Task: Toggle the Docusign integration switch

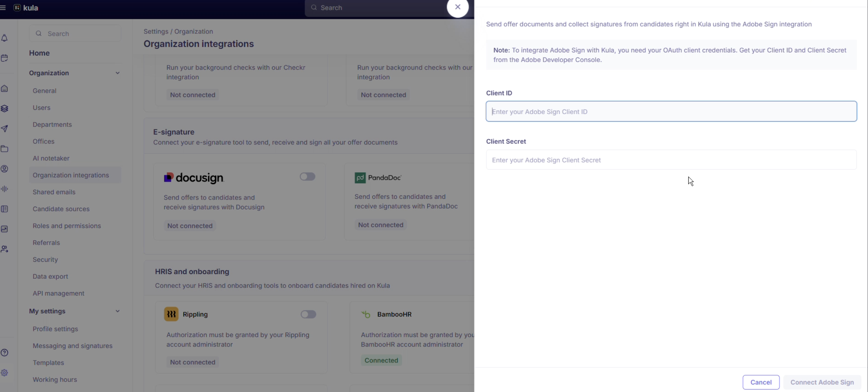Action: click(307, 177)
